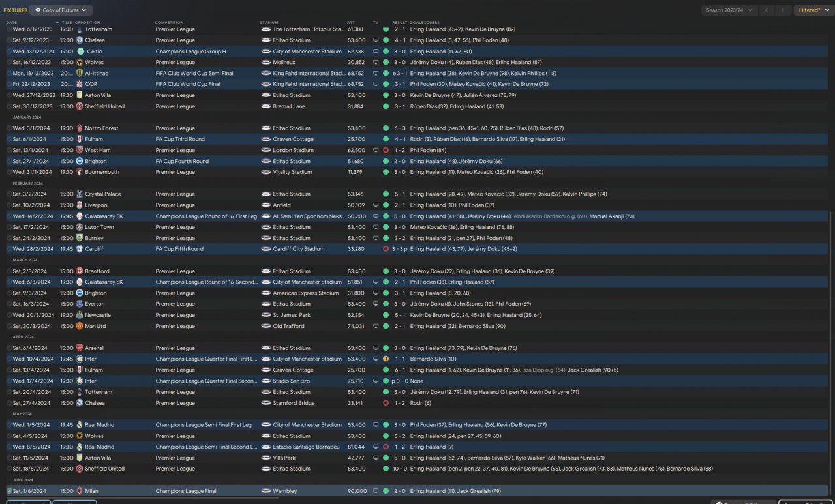Click the Bournemouth club badge
This screenshot has height=504, width=835.
coord(80,172)
